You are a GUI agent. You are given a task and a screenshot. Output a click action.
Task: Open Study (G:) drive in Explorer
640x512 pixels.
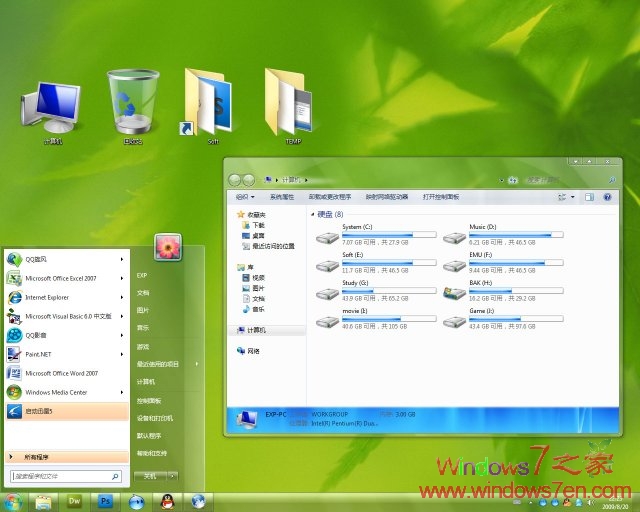(x=376, y=291)
